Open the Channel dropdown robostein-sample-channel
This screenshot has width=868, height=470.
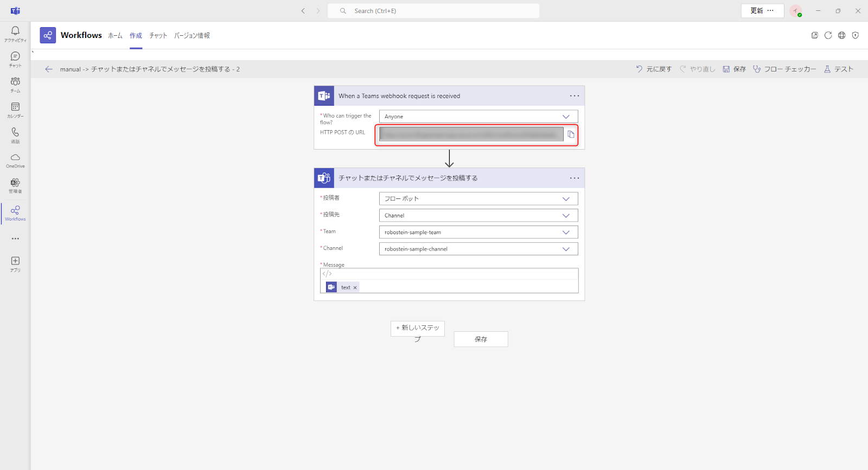[x=478, y=249]
